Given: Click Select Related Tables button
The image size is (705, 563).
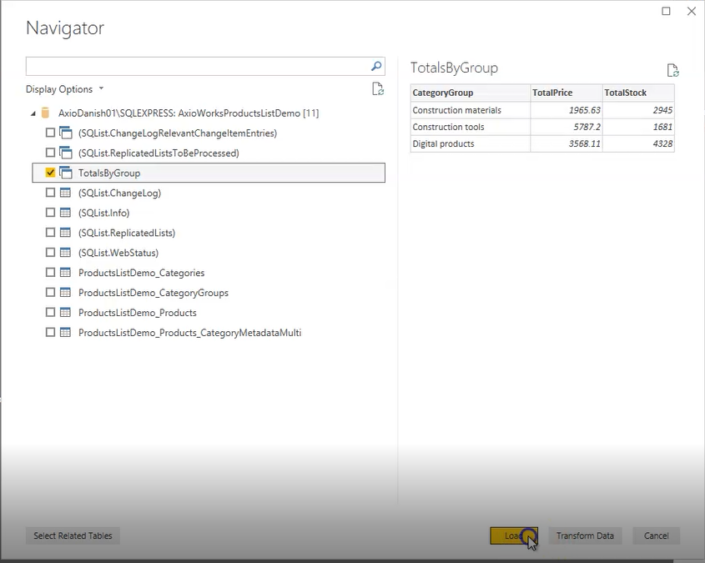Looking at the screenshot, I should pyautogui.click(x=73, y=536).
